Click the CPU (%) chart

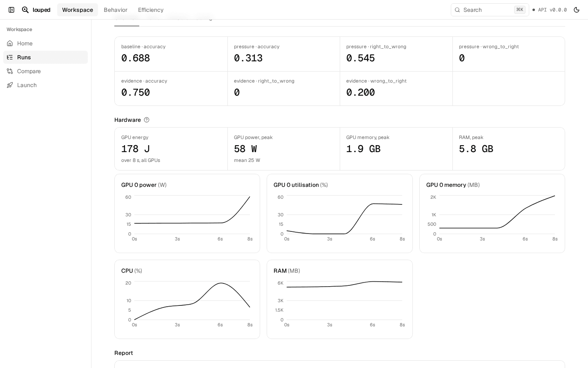tap(187, 299)
